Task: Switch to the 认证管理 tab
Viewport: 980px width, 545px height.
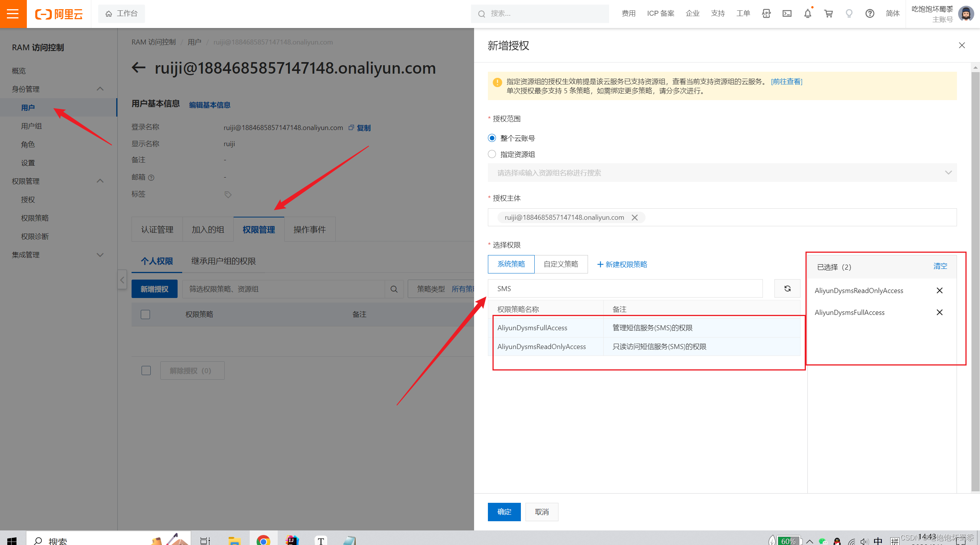Action: 157,229
